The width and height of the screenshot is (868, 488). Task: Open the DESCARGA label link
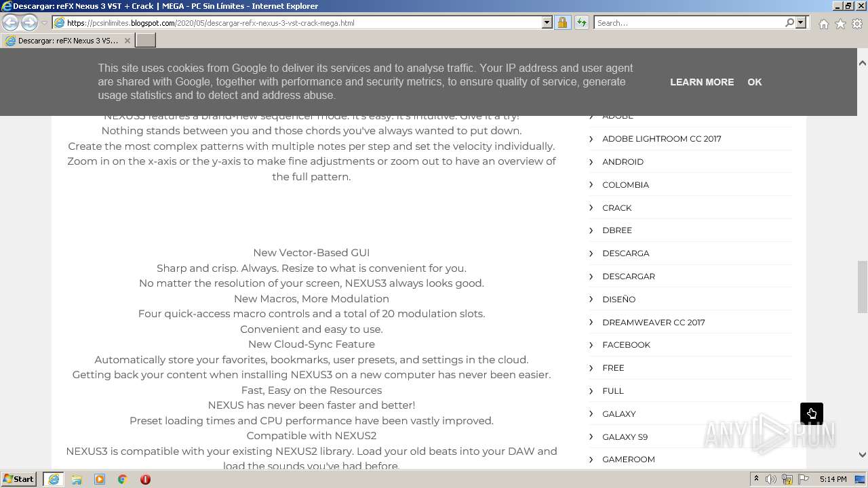click(x=625, y=253)
